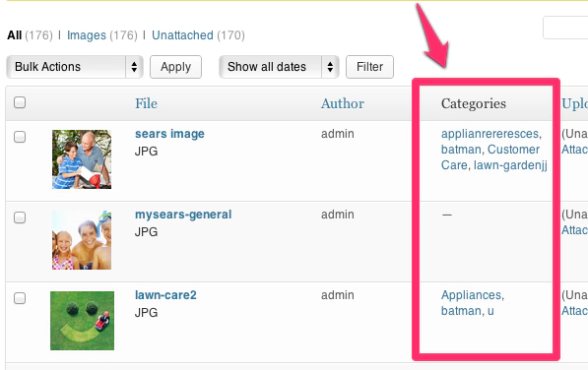Screen dimensions: 588x370
Task: Open the Show all dates dropdown
Action: (x=279, y=67)
